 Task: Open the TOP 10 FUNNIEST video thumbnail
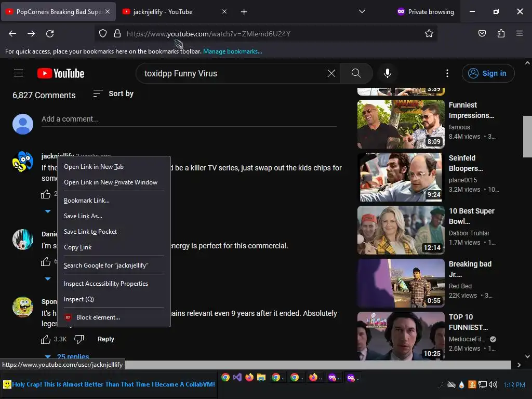[401, 336]
